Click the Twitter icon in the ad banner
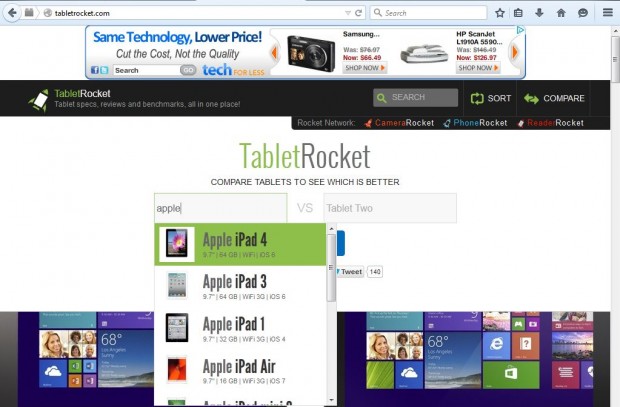 pos(104,70)
